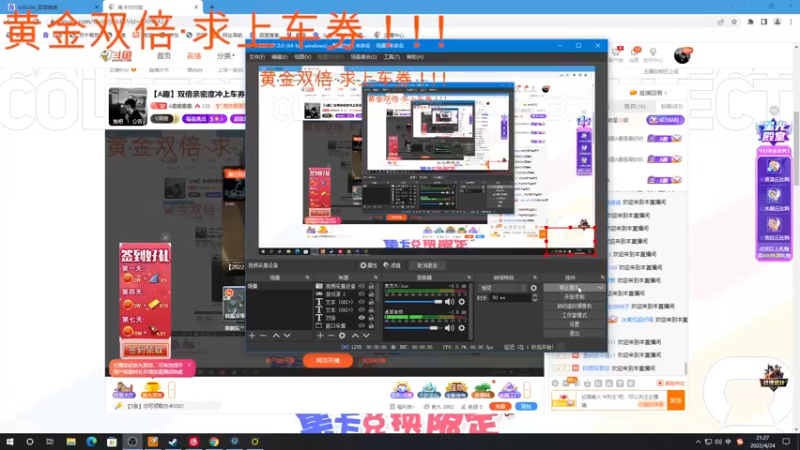Screen dimensions: 800x450
Task: Switch to OBS Studio in the taskbar
Action: coord(132,442)
